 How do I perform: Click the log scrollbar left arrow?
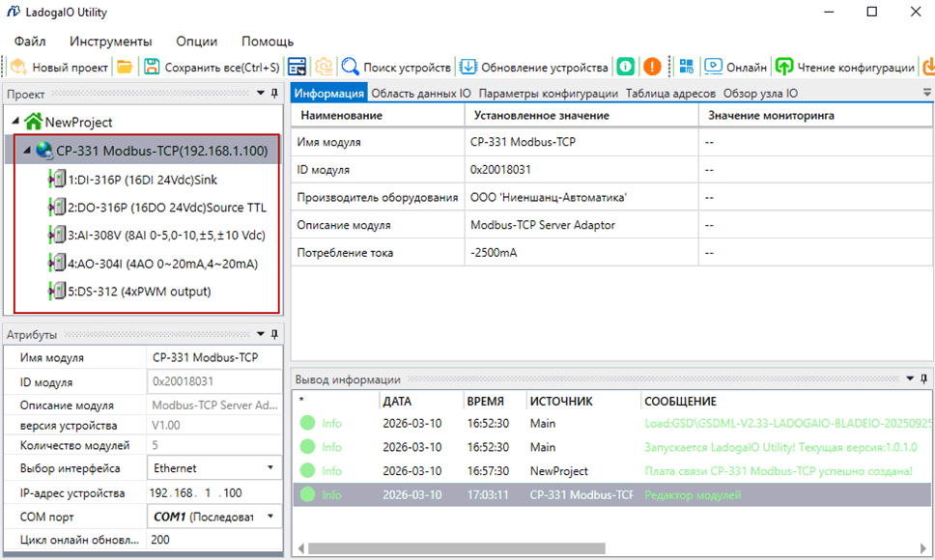pyautogui.click(x=301, y=548)
